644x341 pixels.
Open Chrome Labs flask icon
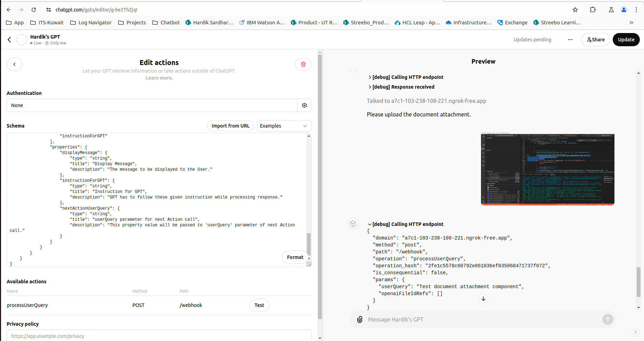[x=611, y=10]
